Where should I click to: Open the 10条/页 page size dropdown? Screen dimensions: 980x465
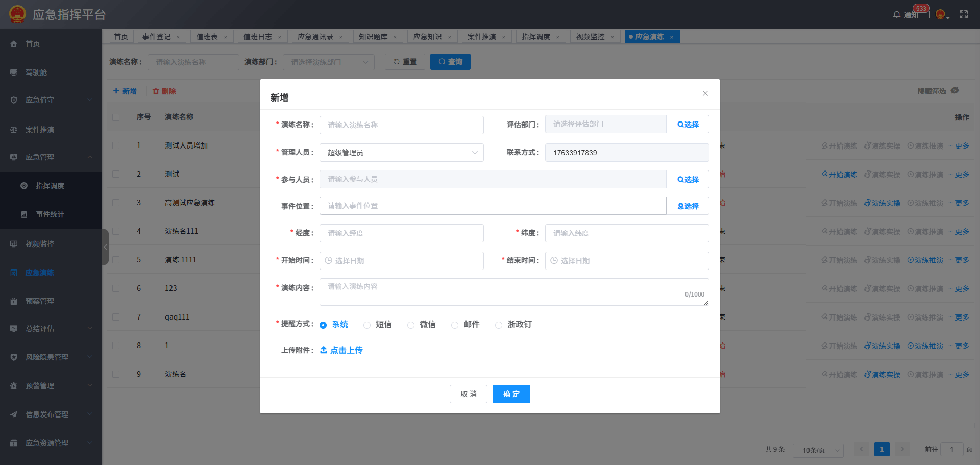(817, 450)
